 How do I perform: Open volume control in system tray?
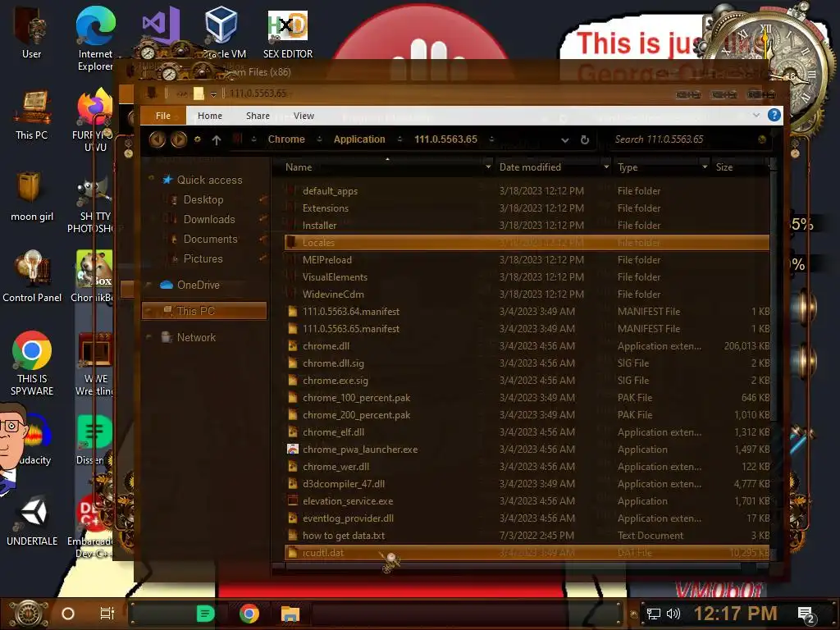673,614
